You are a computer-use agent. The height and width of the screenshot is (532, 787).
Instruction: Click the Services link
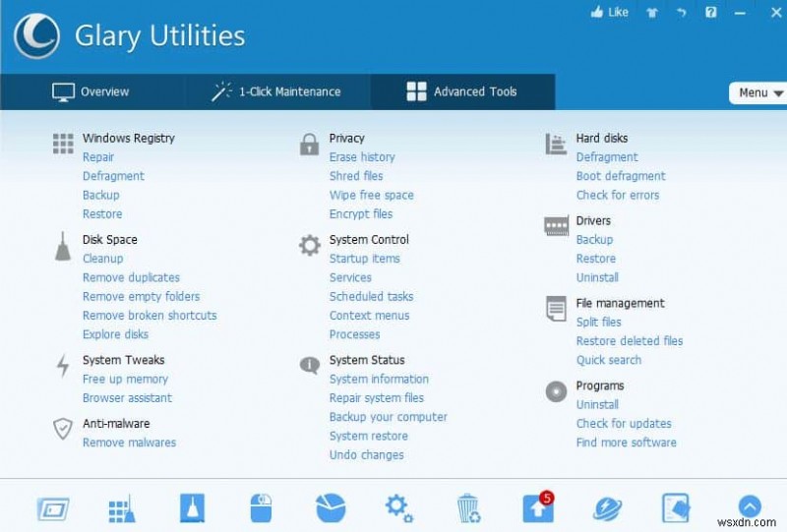tap(351, 277)
